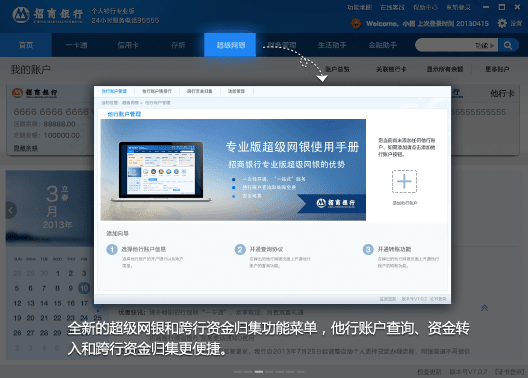Click the 在线客服 link at top
The image size is (528, 378).
[392, 7]
